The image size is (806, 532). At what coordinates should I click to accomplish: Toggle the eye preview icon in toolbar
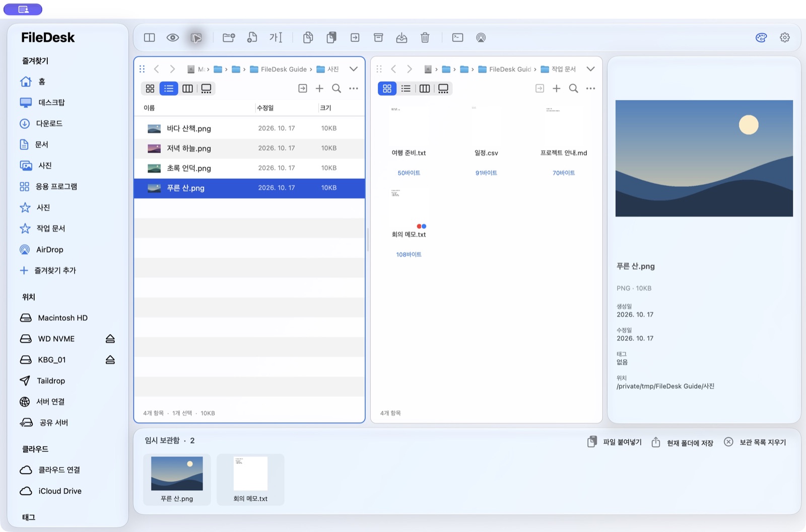coord(173,38)
